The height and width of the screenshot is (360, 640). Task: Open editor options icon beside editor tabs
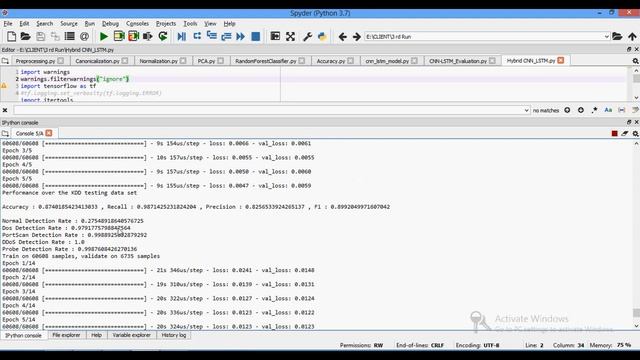pos(636,61)
